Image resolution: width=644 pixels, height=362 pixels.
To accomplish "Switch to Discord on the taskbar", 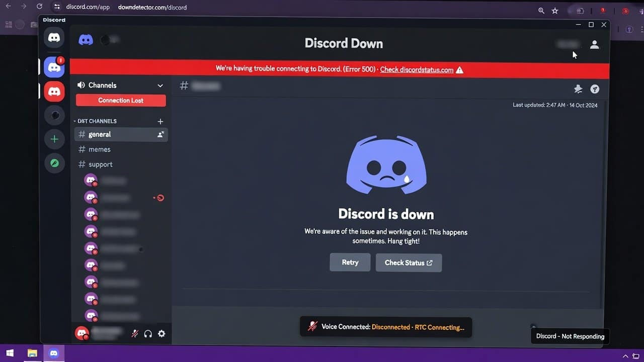I will coord(54,353).
